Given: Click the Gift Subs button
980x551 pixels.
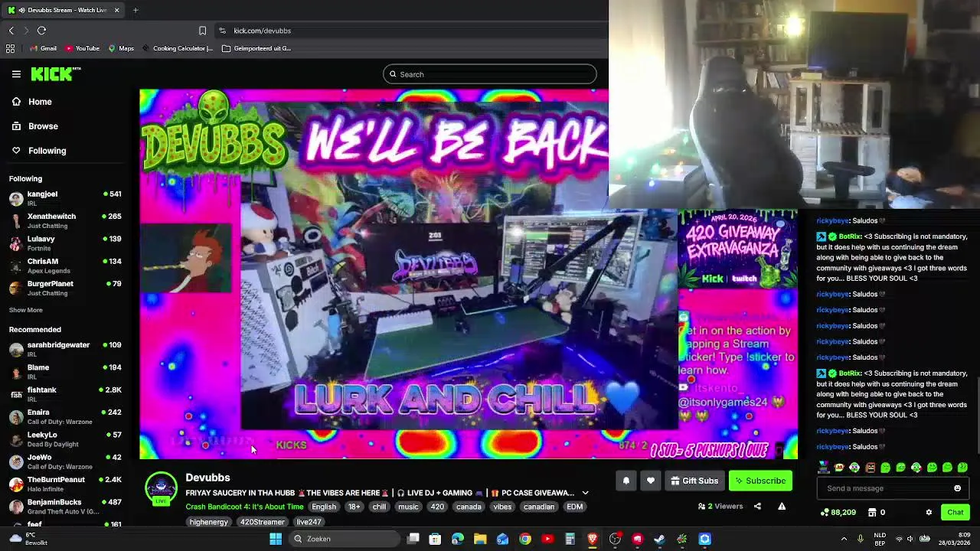Looking at the screenshot, I should [x=694, y=481].
